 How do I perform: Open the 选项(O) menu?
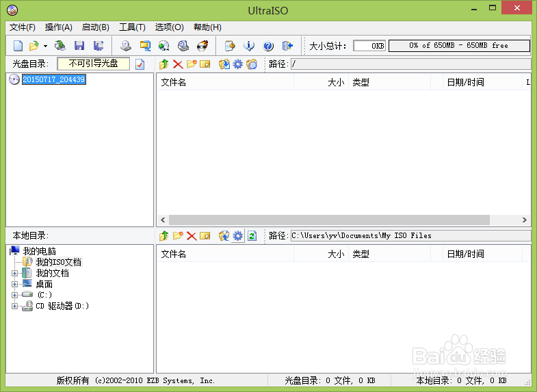(x=169, y=27)
